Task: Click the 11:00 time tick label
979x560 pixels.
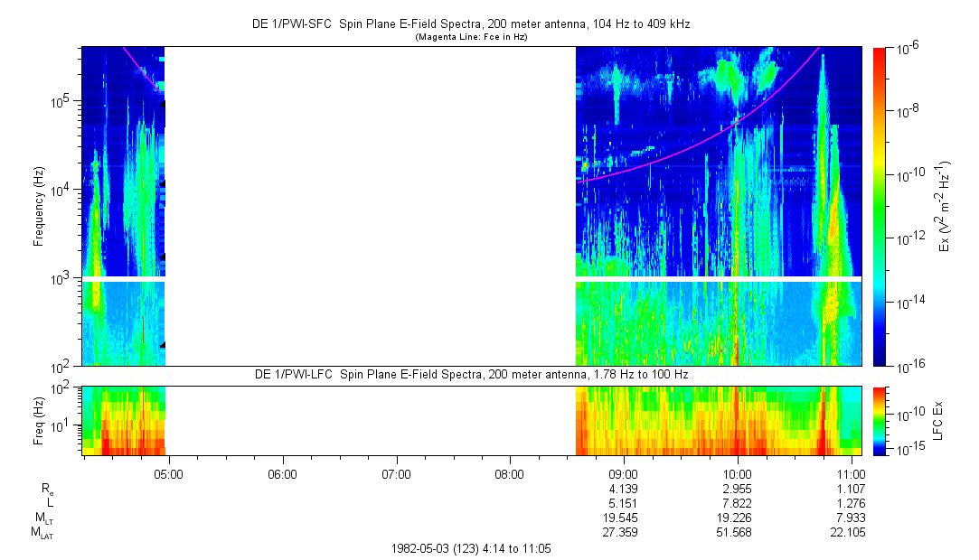Action: coord(851,474)
